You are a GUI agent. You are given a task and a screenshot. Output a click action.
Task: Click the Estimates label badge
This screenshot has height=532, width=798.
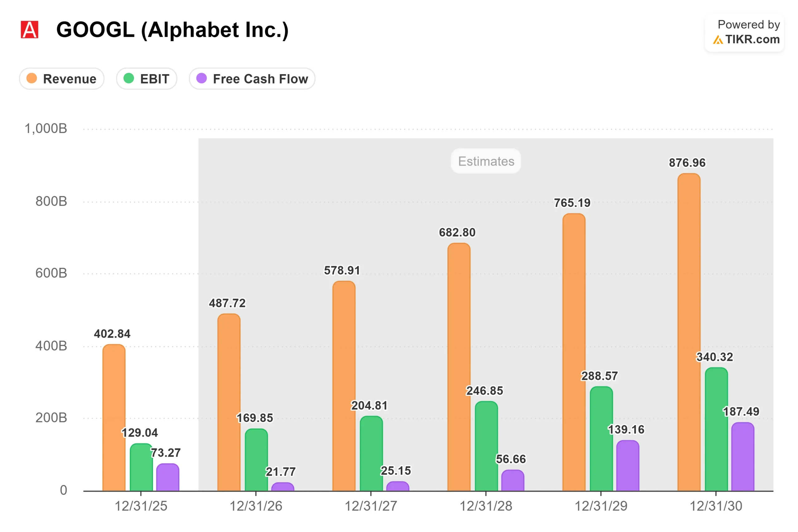pos(486,161)
